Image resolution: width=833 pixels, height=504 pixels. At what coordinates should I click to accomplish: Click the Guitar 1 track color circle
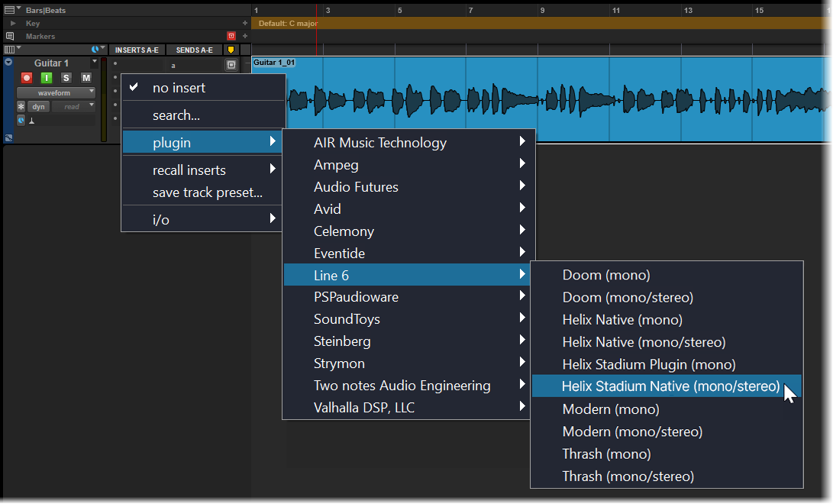click(8, 62)
